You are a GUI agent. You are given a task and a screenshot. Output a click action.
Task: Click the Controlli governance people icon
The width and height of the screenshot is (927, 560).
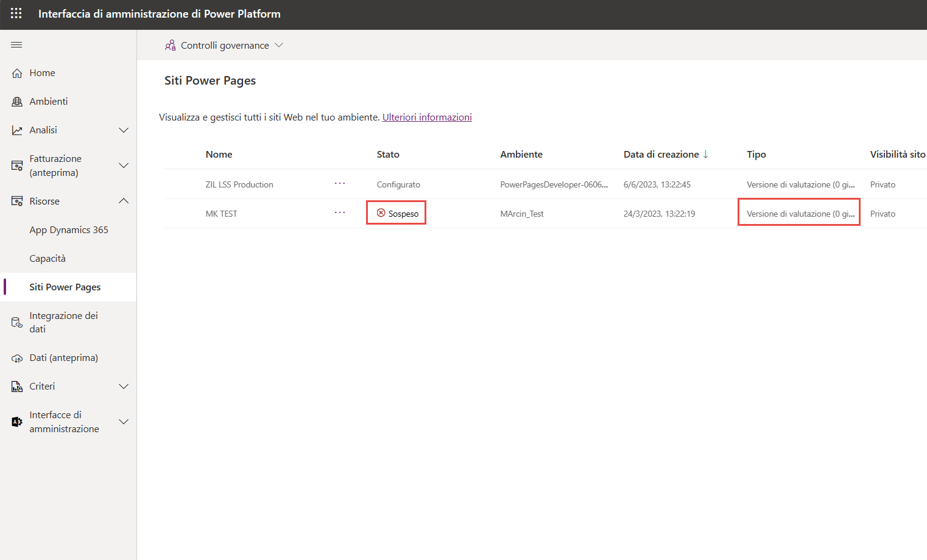(171, 46)
